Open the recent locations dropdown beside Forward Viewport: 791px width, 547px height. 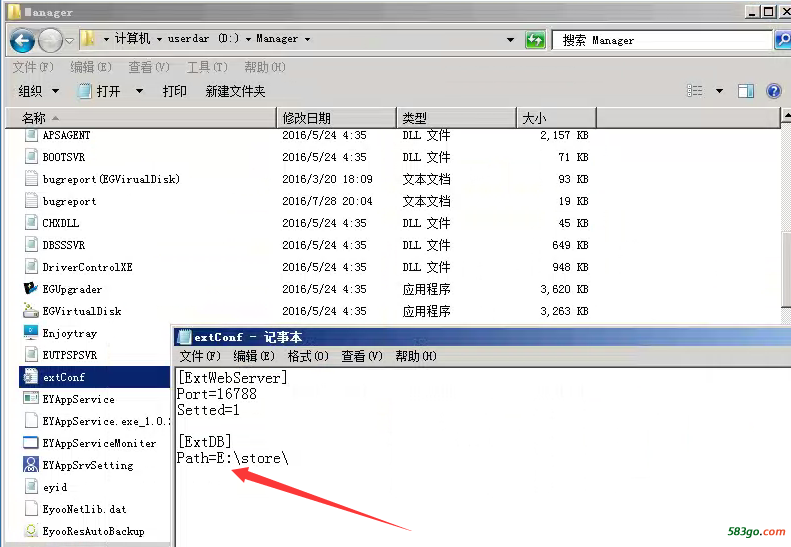[x=70, y=40]
